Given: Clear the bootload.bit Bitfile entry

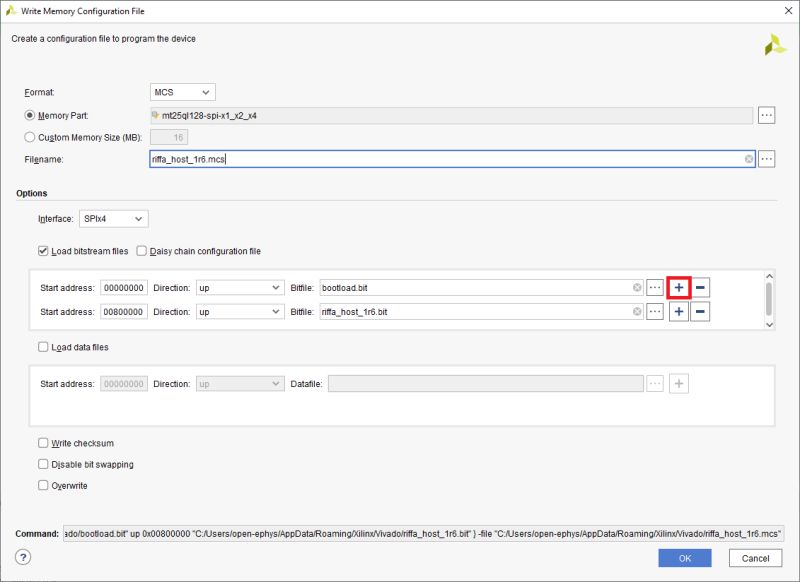Looking at the screenshot, I should pos(637,287).
